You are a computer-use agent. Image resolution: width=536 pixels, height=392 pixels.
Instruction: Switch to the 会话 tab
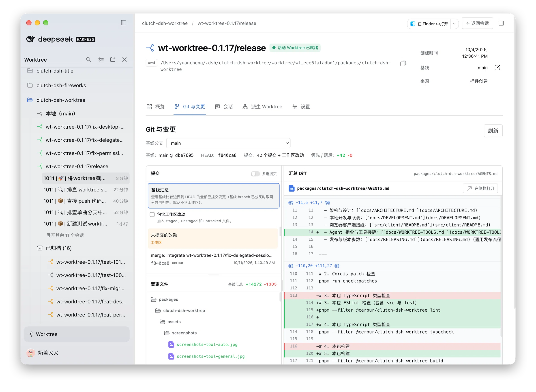pos(224,107)
